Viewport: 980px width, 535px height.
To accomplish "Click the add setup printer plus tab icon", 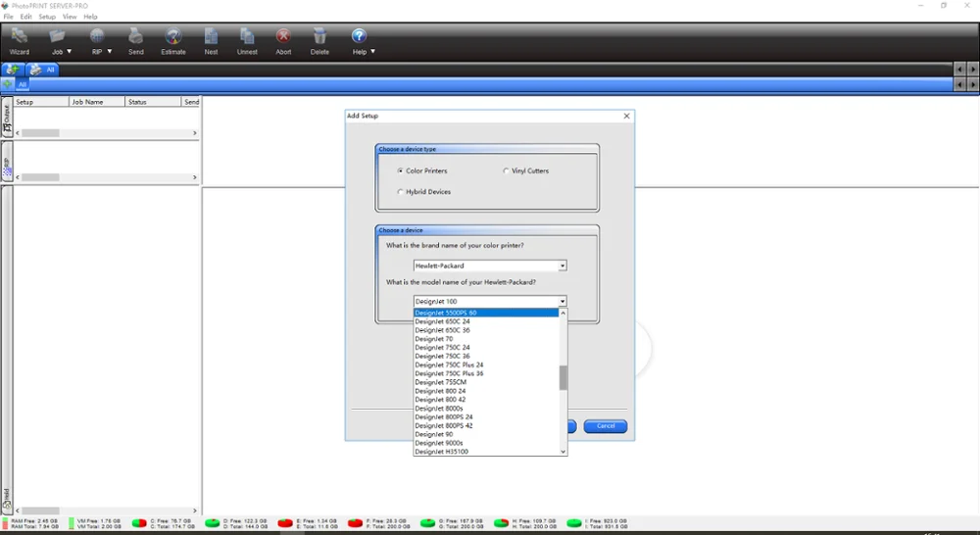I will [12, 70].
